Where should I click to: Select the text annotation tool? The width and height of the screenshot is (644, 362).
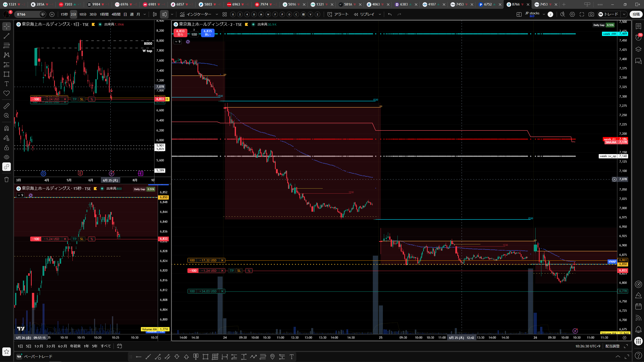pos(7,84)
